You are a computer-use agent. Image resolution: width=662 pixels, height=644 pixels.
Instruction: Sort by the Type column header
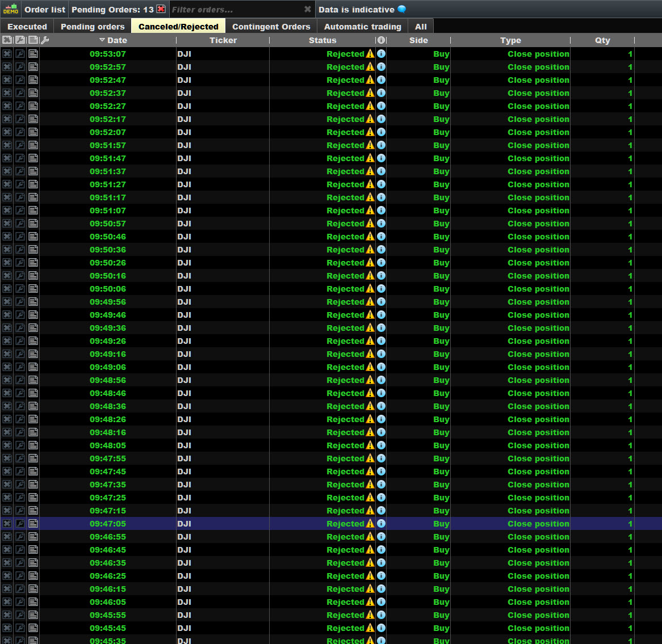(x=510, y=40)
